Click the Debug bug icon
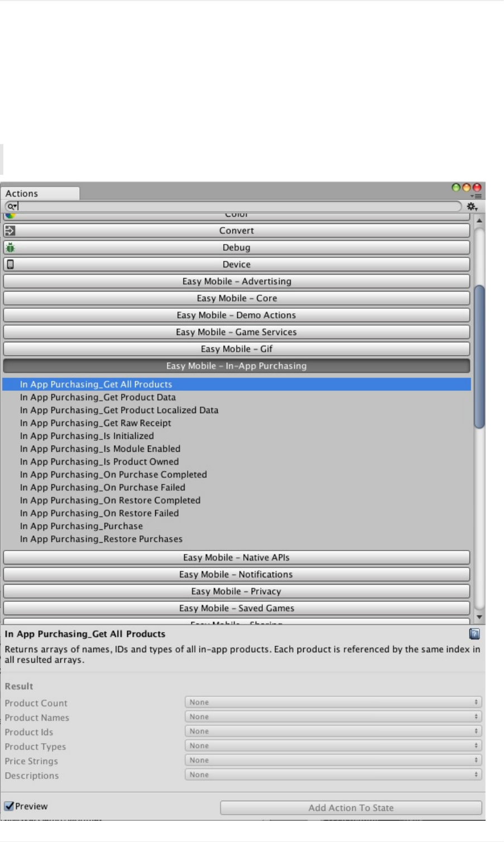 [x=10, y=247]
